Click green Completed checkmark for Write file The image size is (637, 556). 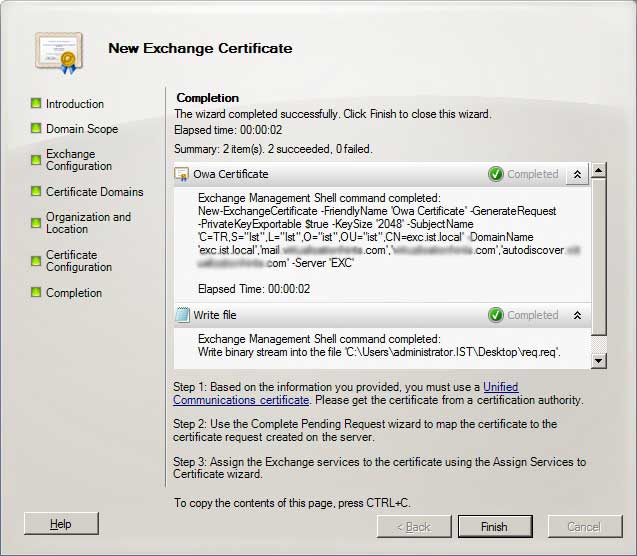pyautogui.click(x=496, y=315)
